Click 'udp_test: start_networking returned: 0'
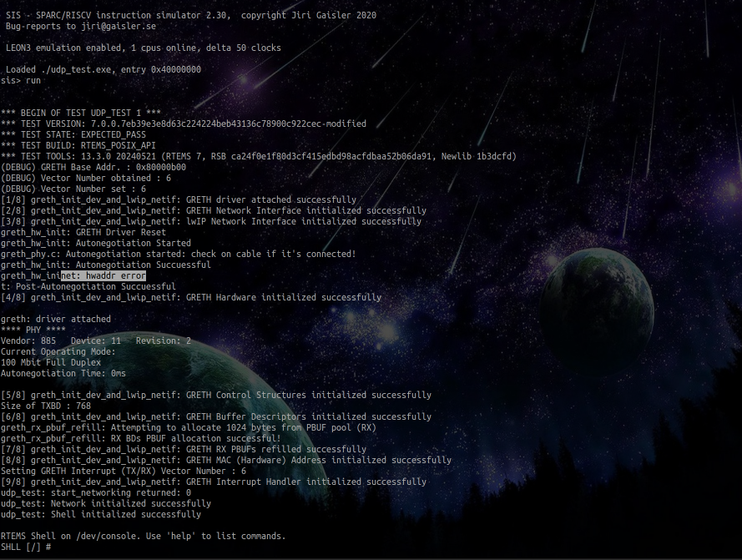Viewport: 742px width, 560px height. (96, 494)
